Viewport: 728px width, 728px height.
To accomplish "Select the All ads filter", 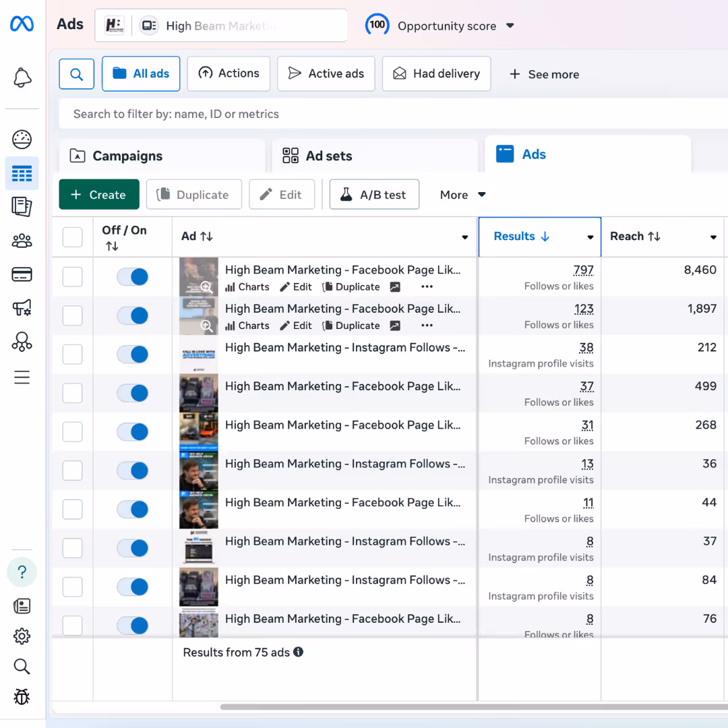I will pos(141,74).
